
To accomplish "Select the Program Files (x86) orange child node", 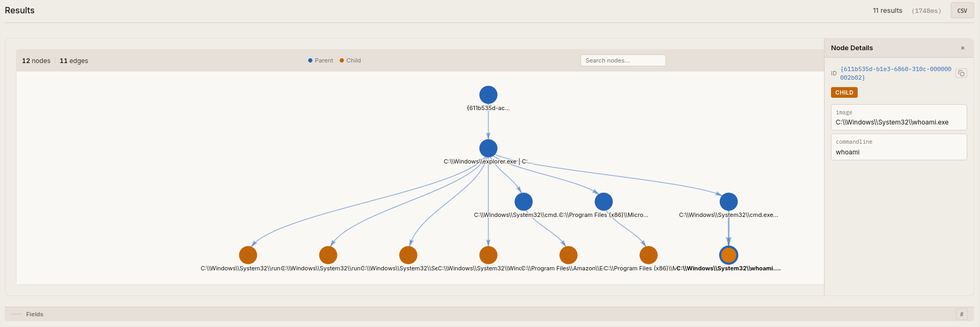I will (x=648, y=255).
